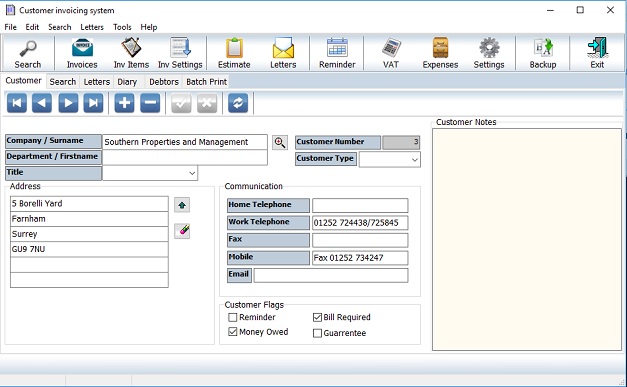Open the Expenses drawer icon

[x=440, y=54]
